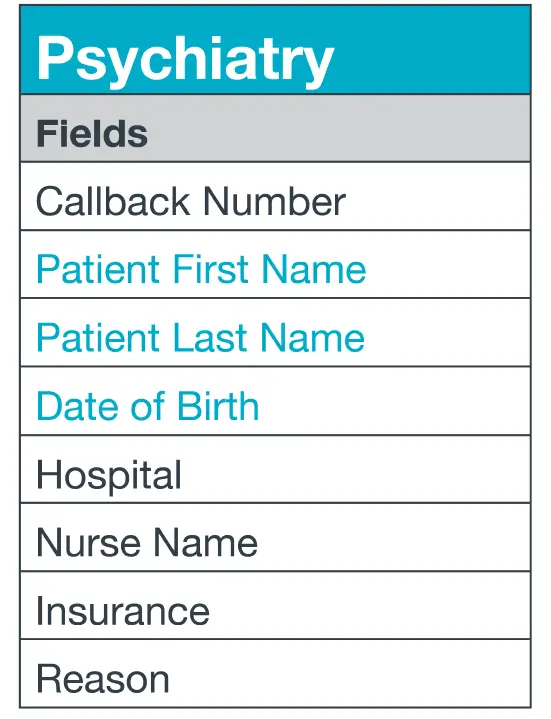Click empty cell area beside Hospital
Image resolution: width=551 pixels, height=719 pixels.
[x=355, y=470]
